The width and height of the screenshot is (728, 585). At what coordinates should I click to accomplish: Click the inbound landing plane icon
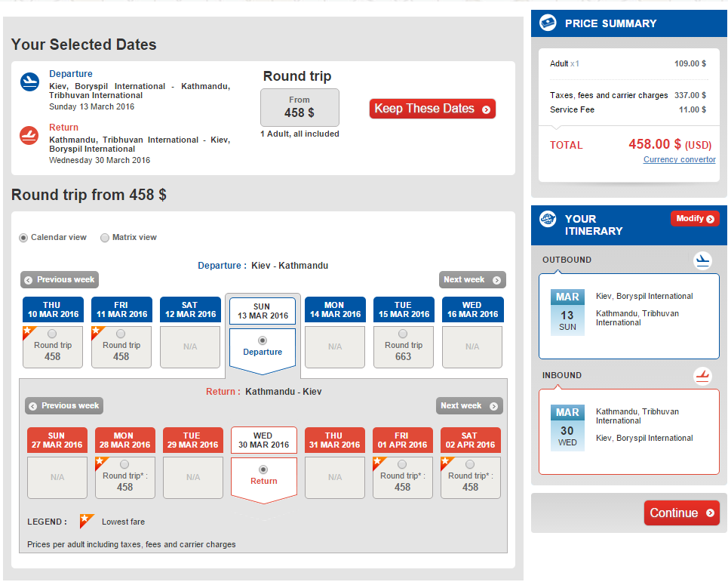click(x=702, y=375)
